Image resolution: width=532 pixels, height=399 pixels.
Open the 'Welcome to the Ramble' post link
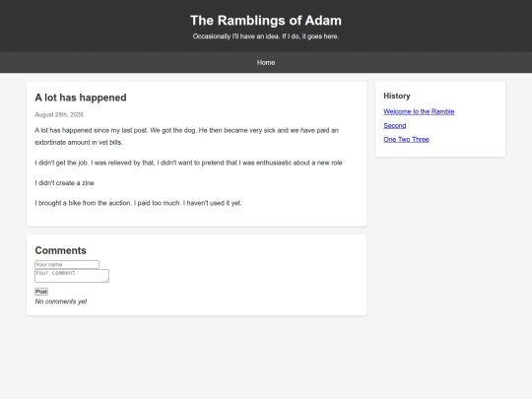click(419, 111)
